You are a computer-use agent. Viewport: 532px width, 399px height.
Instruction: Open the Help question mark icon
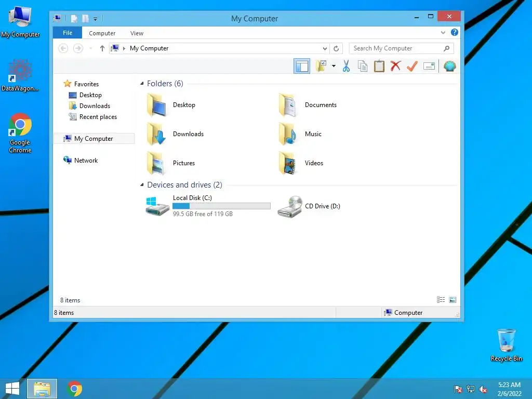pos(454,32)
